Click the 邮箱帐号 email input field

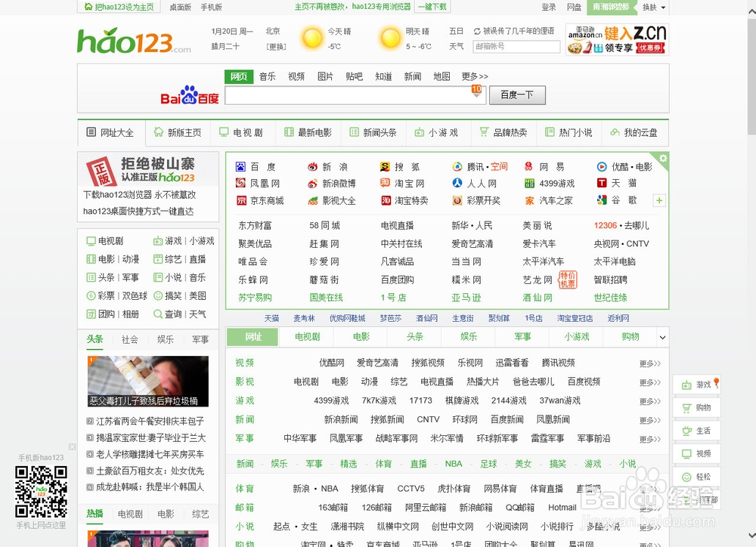[x=516, y=47]
